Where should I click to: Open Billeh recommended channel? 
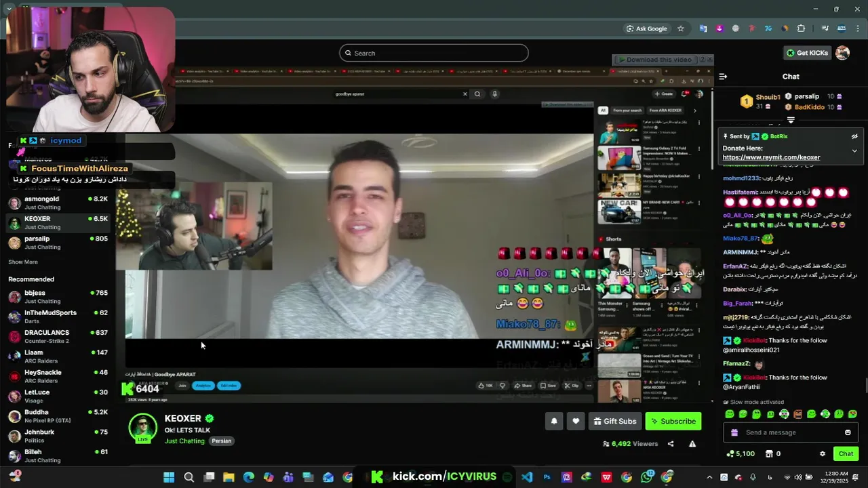pyautogui.click(x=58, y=455)
